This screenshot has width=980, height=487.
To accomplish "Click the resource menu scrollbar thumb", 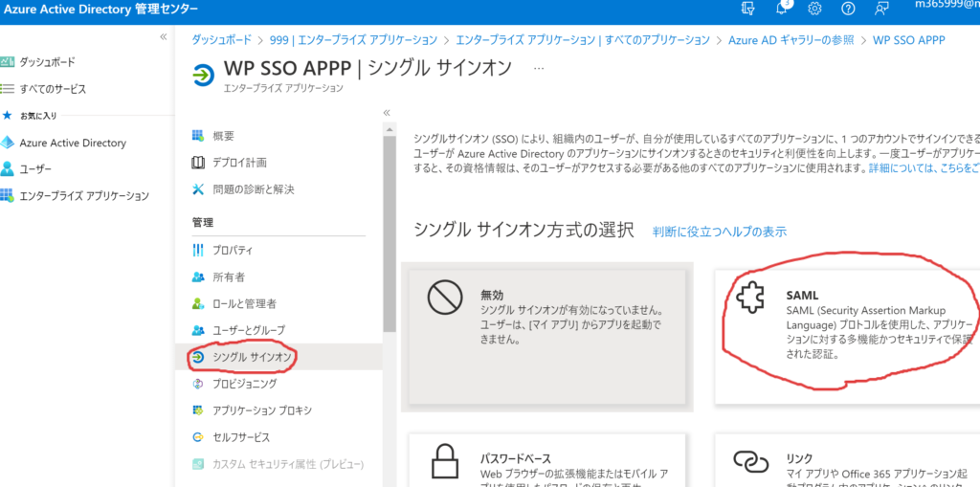I will (x=390, y=232).
